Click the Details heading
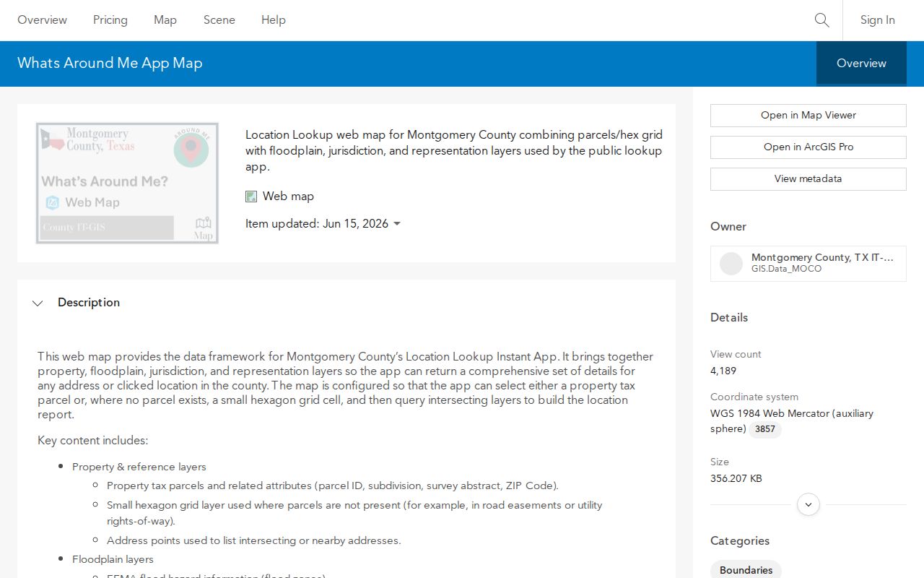 pos(729,317)
